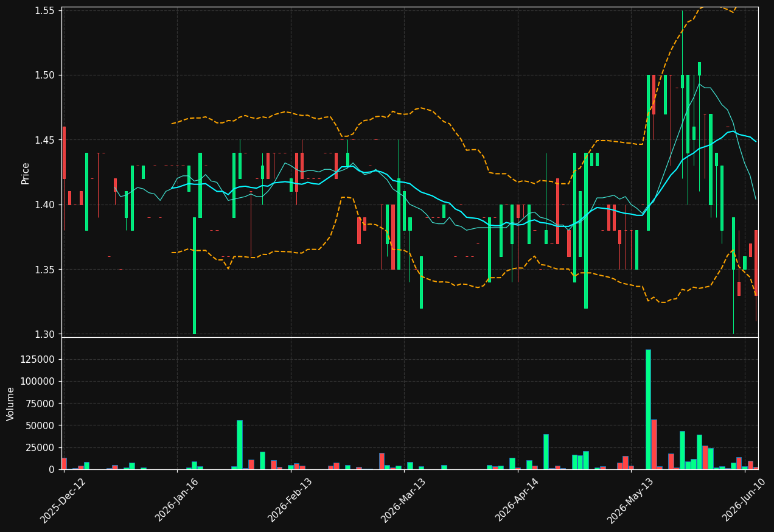
Task: Click the 25000 volume axis value
Action: [x=40, y=447]
